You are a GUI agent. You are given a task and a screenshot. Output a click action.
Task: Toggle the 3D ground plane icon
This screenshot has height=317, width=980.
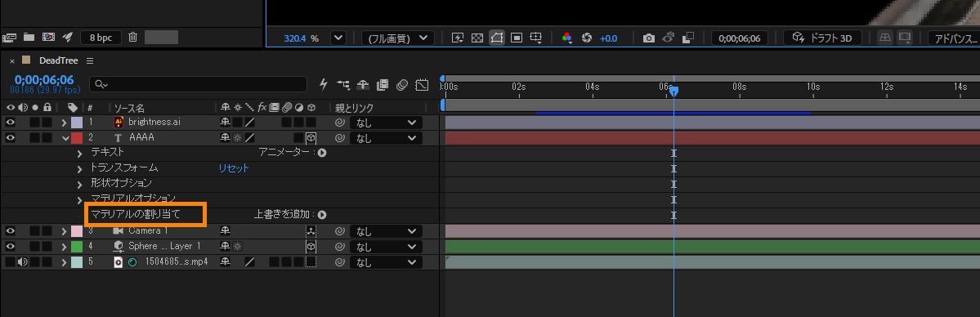[884, 38]
